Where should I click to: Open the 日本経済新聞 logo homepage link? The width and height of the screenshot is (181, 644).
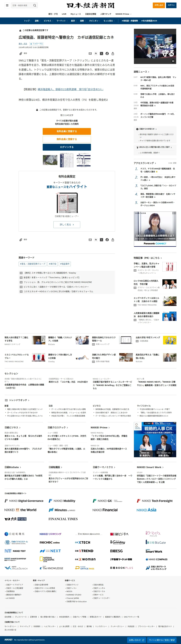tap(90, 5)
